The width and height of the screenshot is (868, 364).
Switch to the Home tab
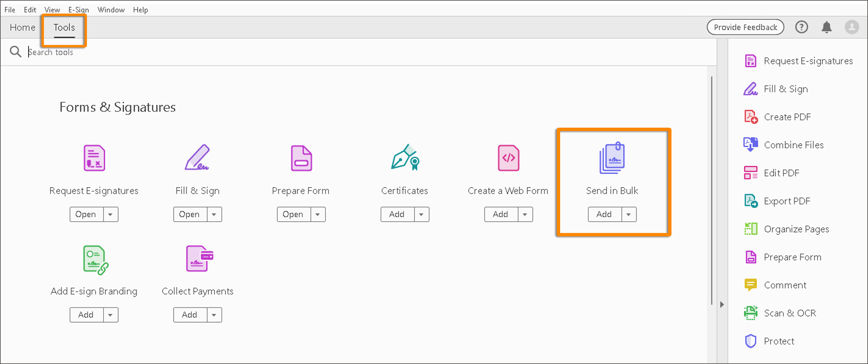[x=22, y=27]
